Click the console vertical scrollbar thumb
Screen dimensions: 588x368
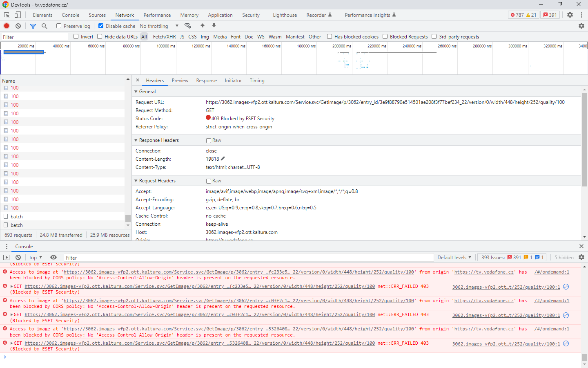click(x=585, y=357)
